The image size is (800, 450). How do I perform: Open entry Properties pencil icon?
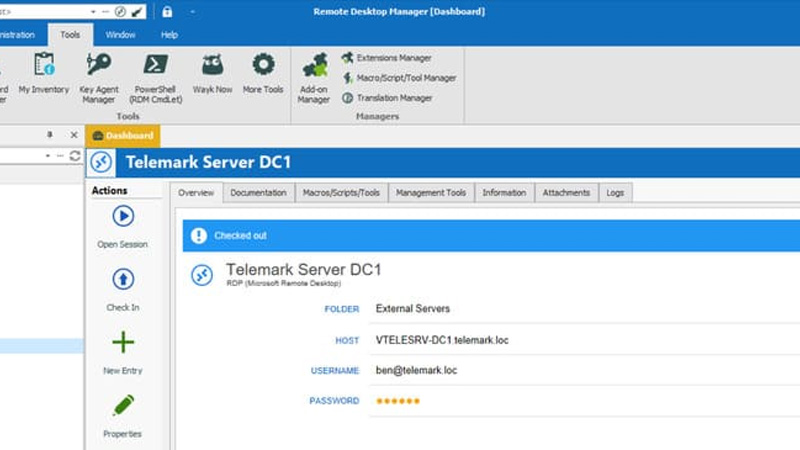(123, 406)
